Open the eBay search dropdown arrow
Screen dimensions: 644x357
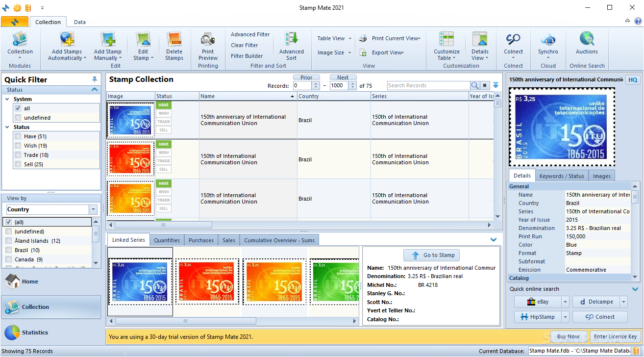565,302
